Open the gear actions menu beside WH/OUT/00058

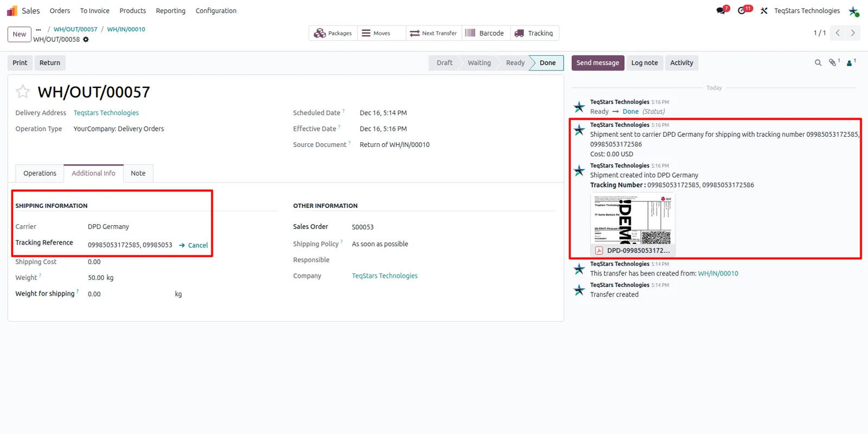point(86,40)
